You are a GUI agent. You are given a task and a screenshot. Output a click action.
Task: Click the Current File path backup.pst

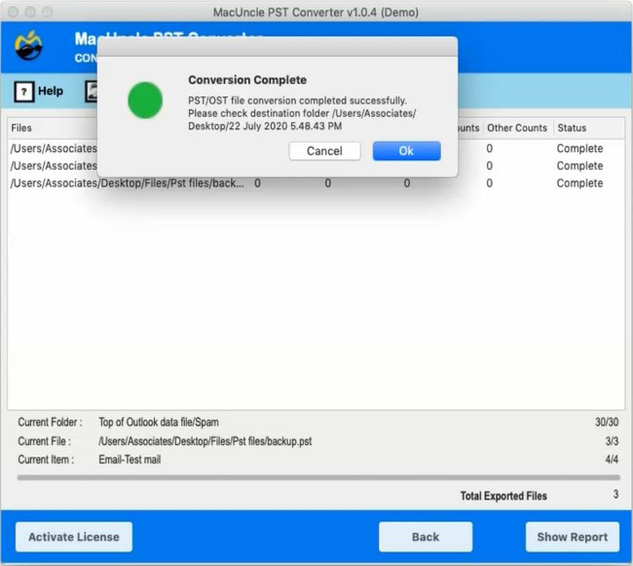click(x=205, y=441)
